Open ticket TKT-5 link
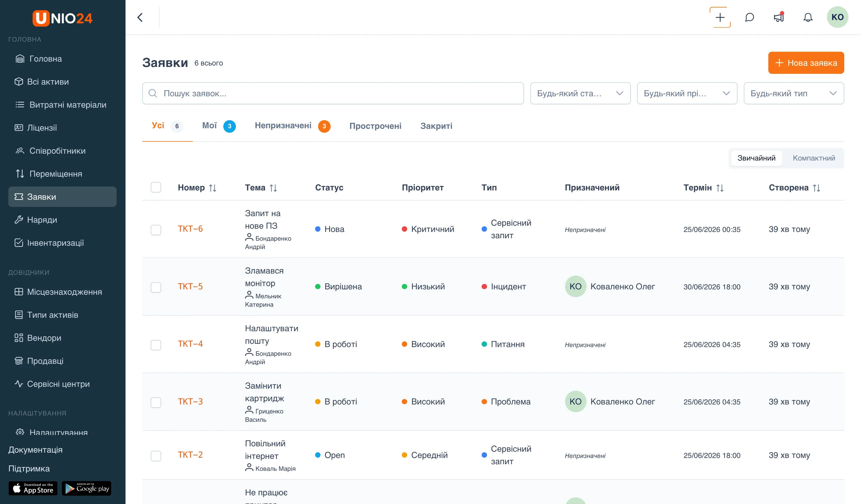The height and width of the screenshot is (504, 861). [190, 286]
